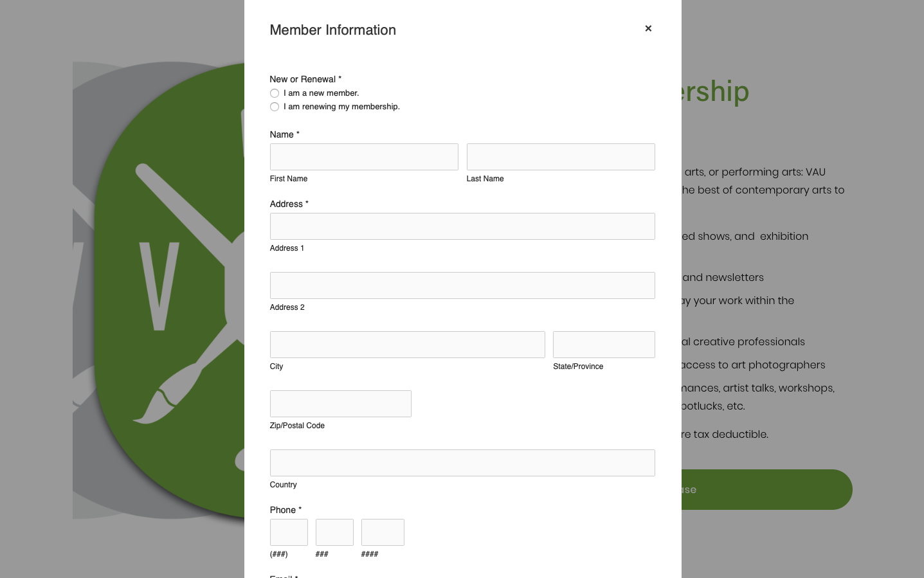
Task: Focus the Address 2 field
Action: click(462, 285)
